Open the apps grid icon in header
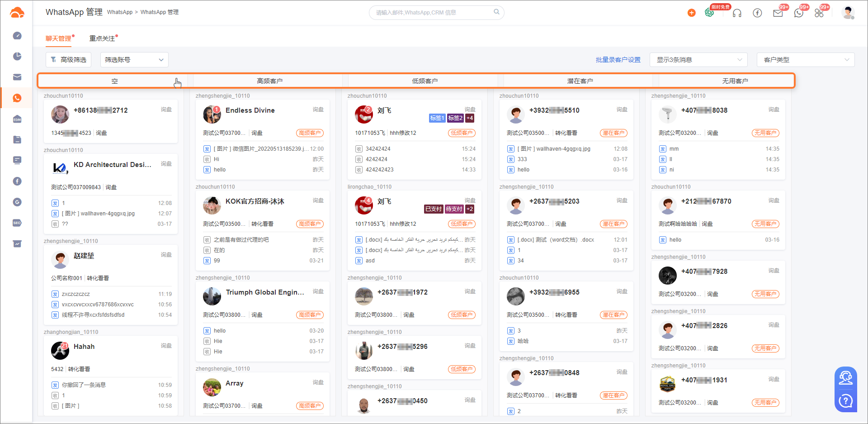 pos(819,13)
